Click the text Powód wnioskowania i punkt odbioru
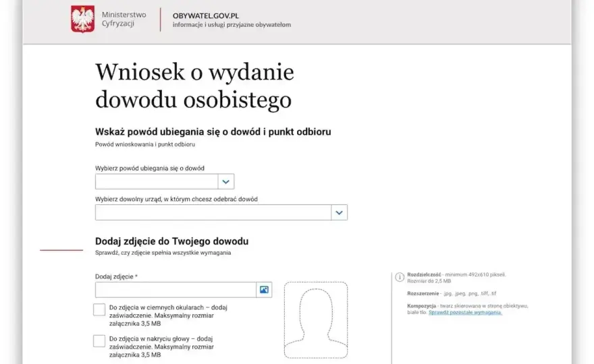Screen dimensions: 594x364 (145, 144)
